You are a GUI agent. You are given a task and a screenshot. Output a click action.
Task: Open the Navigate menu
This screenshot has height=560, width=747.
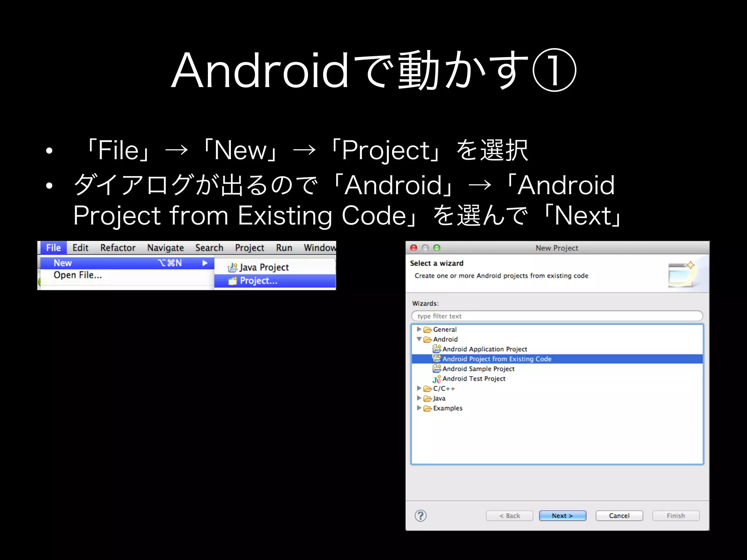[166, 248]
